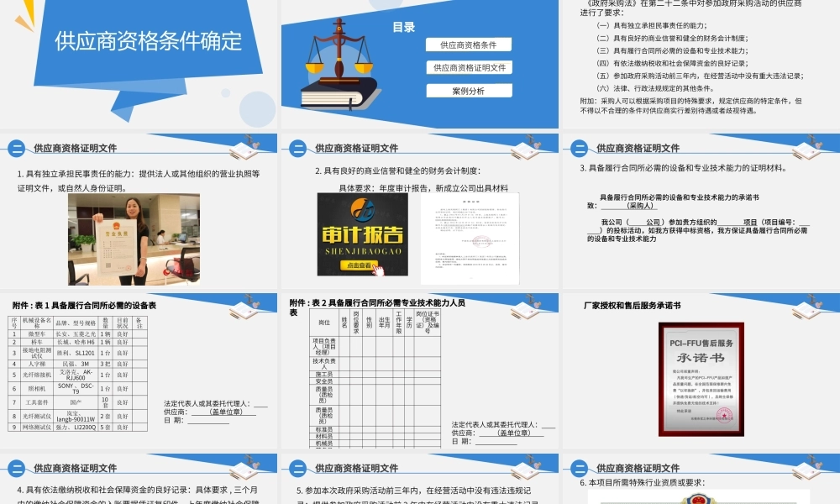This screenshot has width=840, height=504.
Task: Click the slide title 供应商资格条件确定
Action: (150, 40)
